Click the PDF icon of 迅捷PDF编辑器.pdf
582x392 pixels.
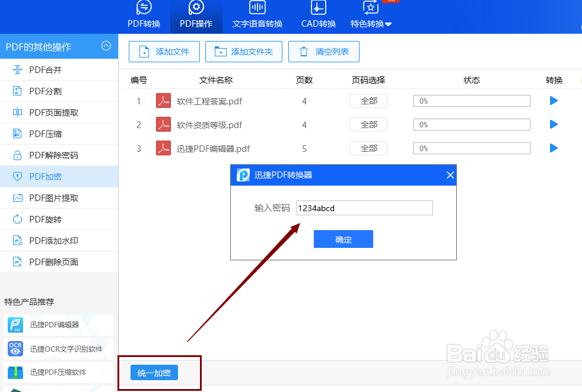click(163, 148)
